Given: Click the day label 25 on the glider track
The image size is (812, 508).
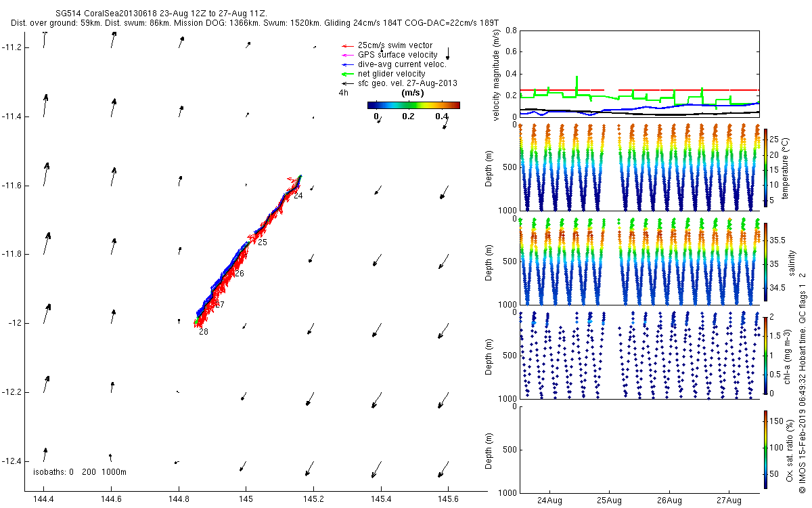Looking at the screenshot, I should tap(263, 242).
